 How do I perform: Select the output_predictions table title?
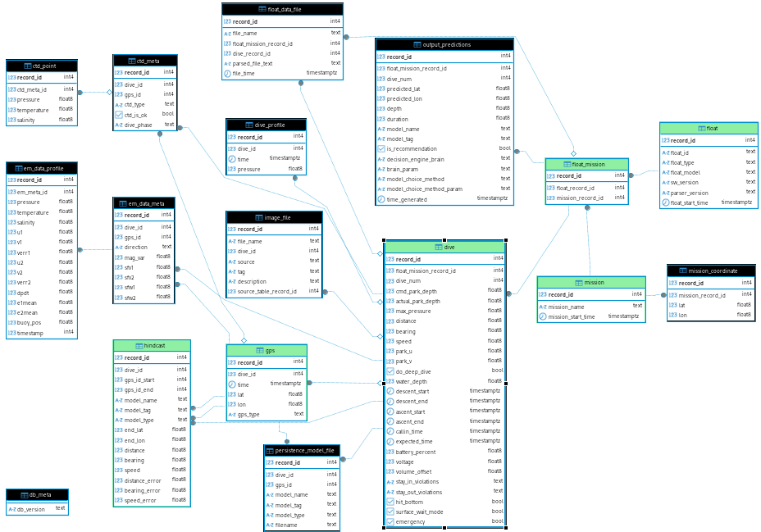click(446, 44)
